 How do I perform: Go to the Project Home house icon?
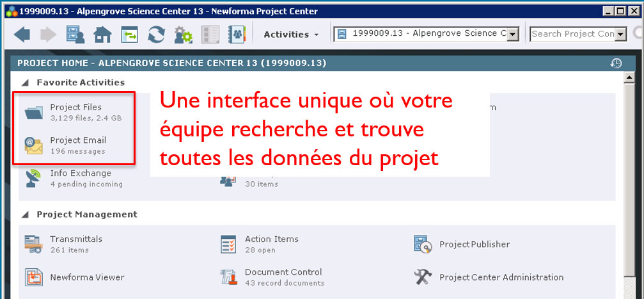[x=102, y=35]
